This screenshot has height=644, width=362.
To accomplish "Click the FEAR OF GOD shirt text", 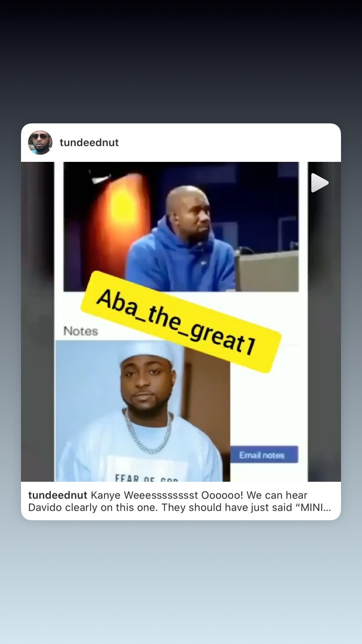I will point(146,478).
